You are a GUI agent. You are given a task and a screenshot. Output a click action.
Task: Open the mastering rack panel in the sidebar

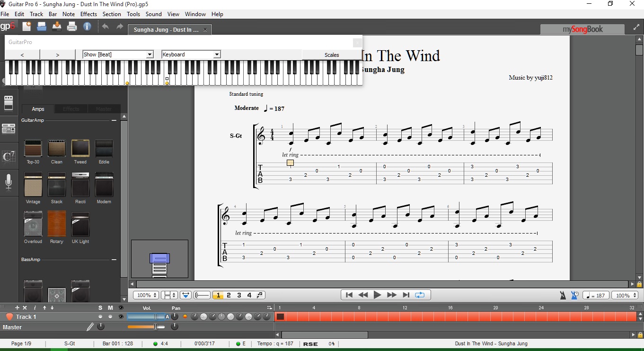pos(9,128)
